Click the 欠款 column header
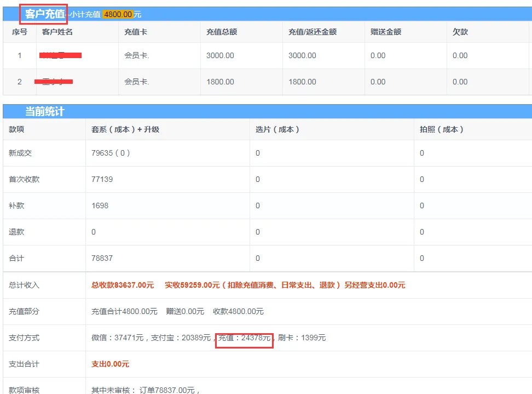Screen dimensions: 532x394 point(460,32)
